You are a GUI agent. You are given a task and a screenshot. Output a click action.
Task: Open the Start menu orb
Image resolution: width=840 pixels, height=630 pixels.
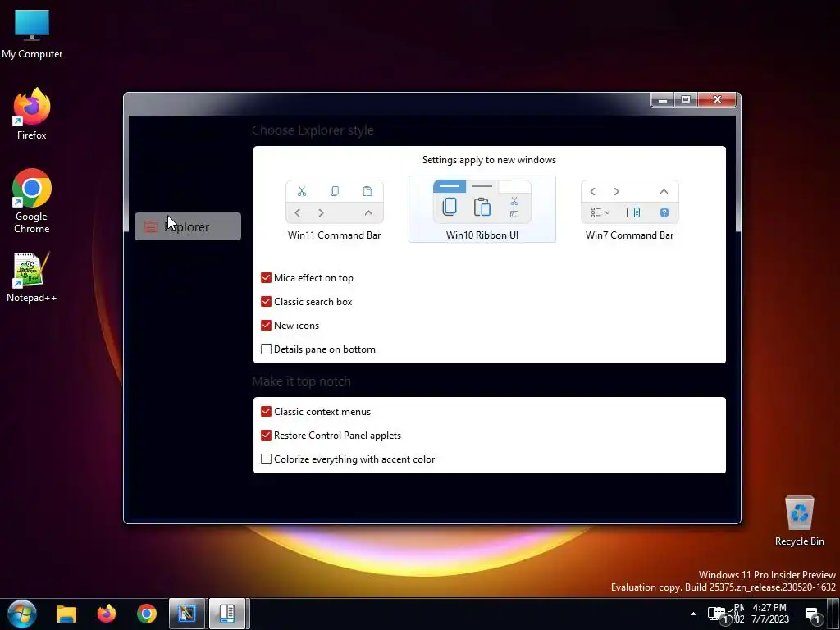(22, 614)
